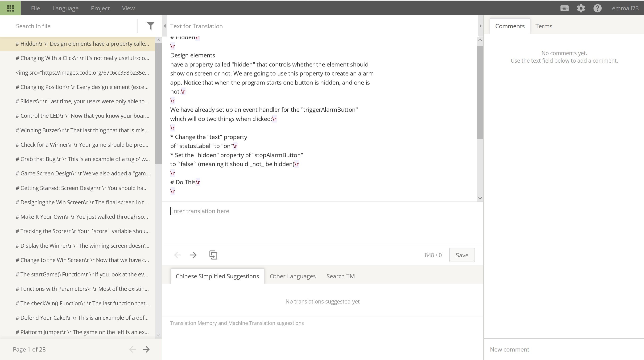Select the '# Sliders' string

(x=78, y=101)
